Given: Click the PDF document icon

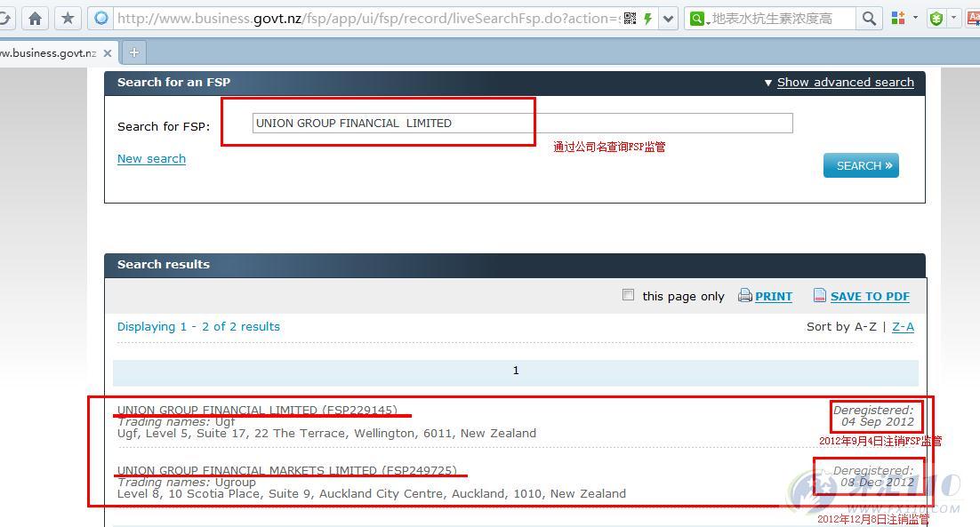Looking at the screenshot, I should tap(819, 295).
